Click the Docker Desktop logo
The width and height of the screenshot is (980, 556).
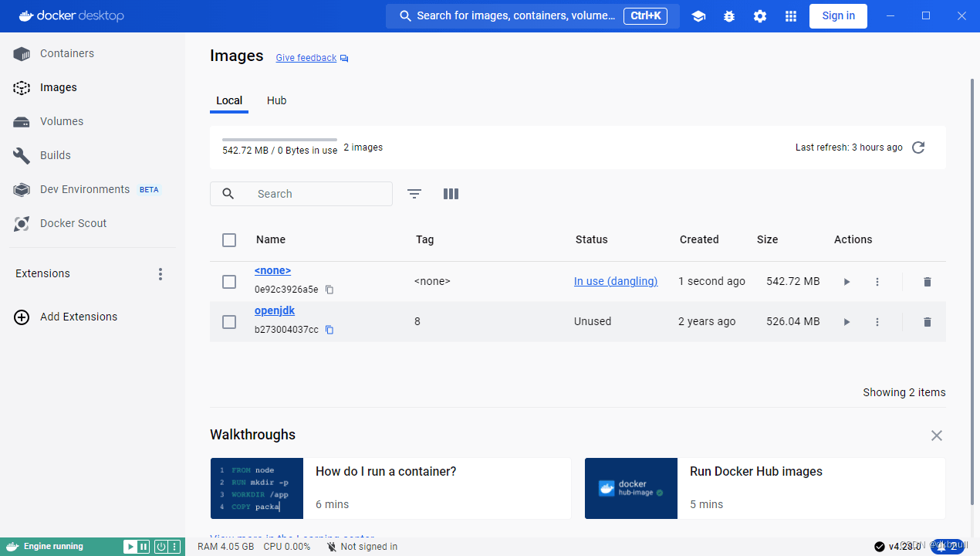point(71,16)
